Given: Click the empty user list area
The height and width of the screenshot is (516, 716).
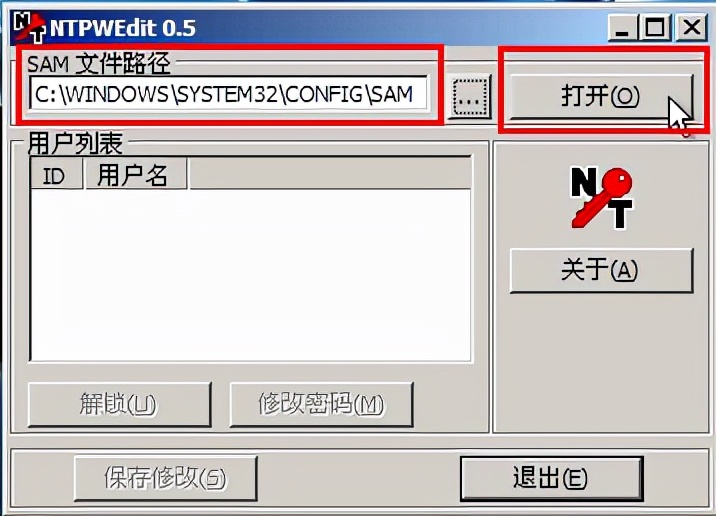Looking at the screenshot, I should point(251,275).
